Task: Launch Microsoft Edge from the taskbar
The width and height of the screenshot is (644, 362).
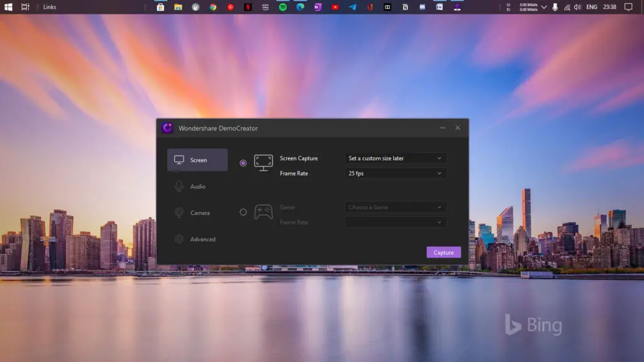Action: point(300,7)
